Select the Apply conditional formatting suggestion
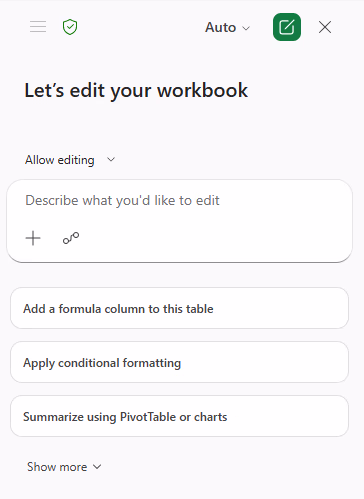Viewport: 364px width, 499px height. pos(179,362)
